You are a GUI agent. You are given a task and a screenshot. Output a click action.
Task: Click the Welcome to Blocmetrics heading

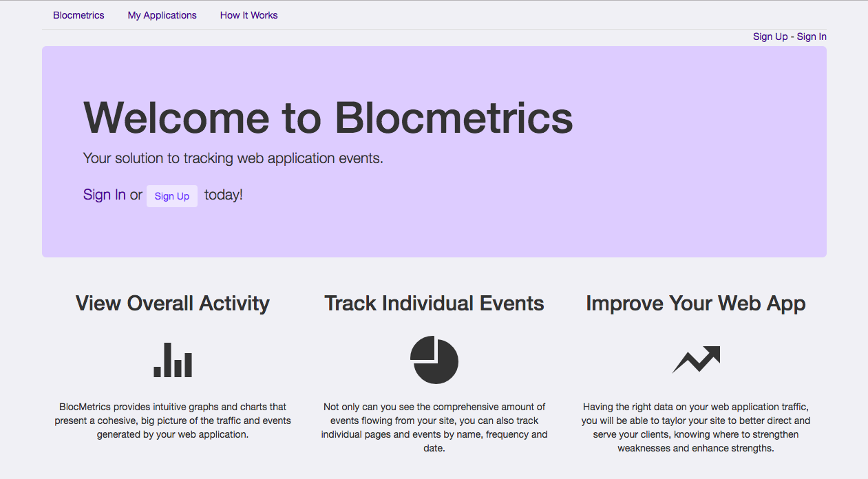(x=328, y=117)
